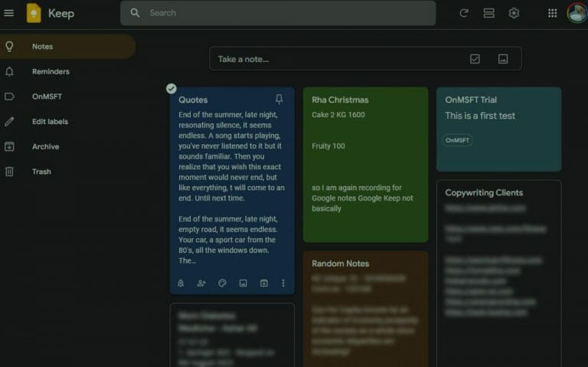Add an image to the Quotes note
Viewport: 588px width, 367px height.
243,283
